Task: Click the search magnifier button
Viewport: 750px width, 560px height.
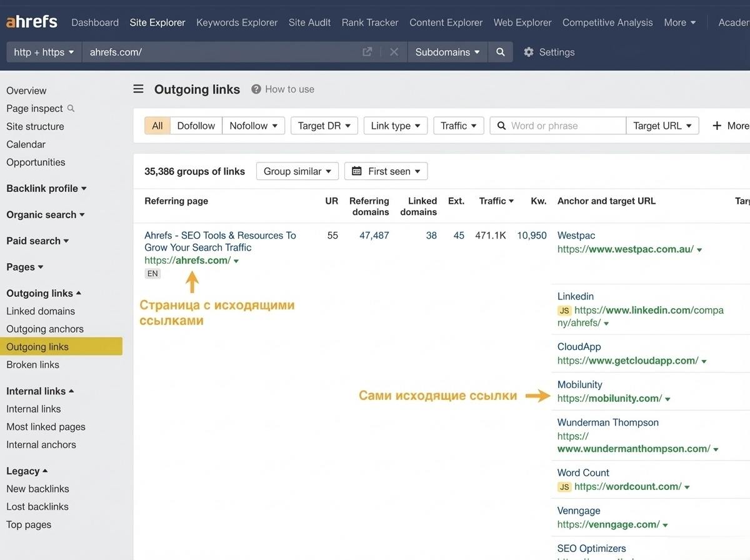Action: (x=500, y=52)
